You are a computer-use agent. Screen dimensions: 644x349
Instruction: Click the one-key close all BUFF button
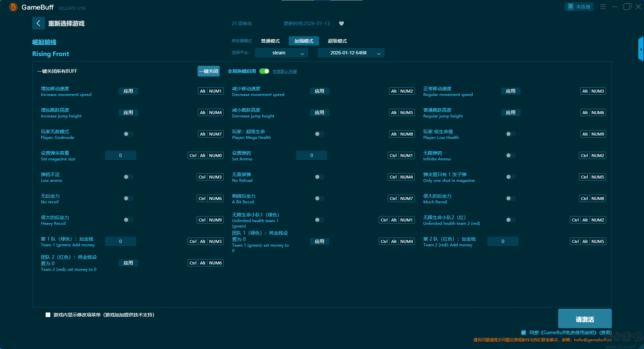pos(208,71)
